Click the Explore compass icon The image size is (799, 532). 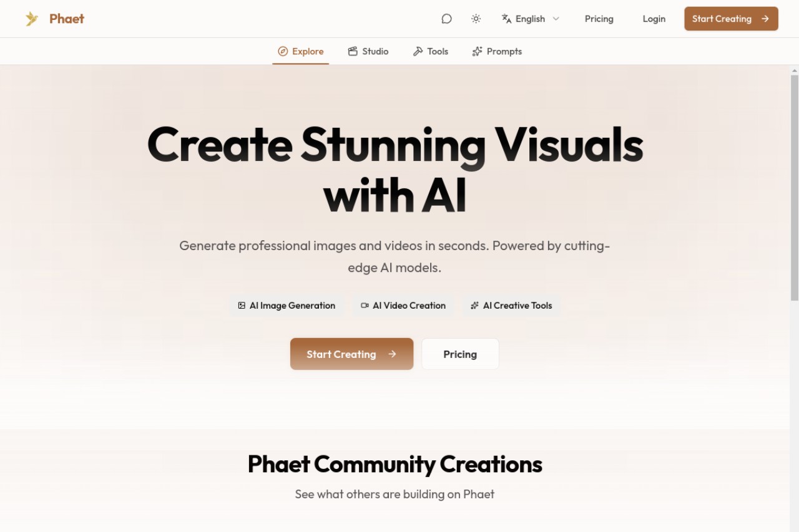[283, 51]
